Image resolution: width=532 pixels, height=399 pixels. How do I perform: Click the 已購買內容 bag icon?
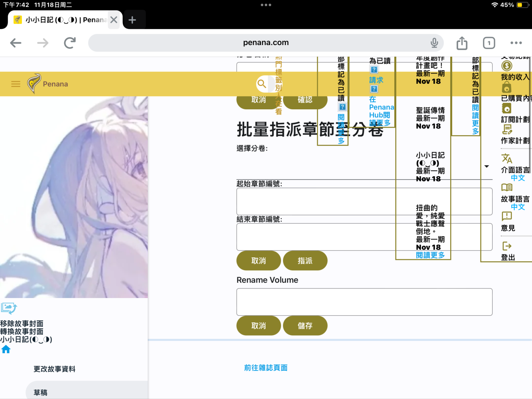pos(506,87)
